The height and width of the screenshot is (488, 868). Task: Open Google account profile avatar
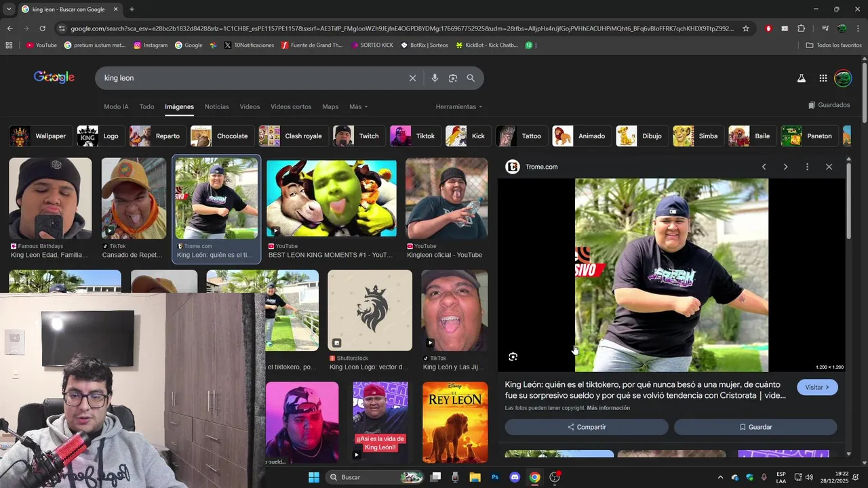[x=843, y=78]
